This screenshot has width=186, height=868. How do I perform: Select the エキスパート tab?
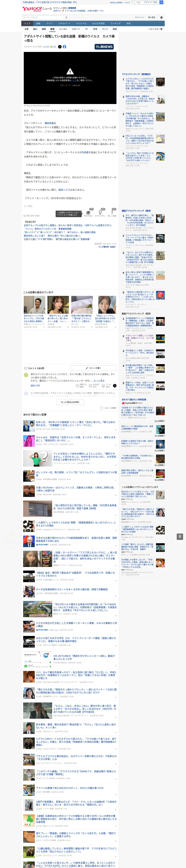point(64,24)
